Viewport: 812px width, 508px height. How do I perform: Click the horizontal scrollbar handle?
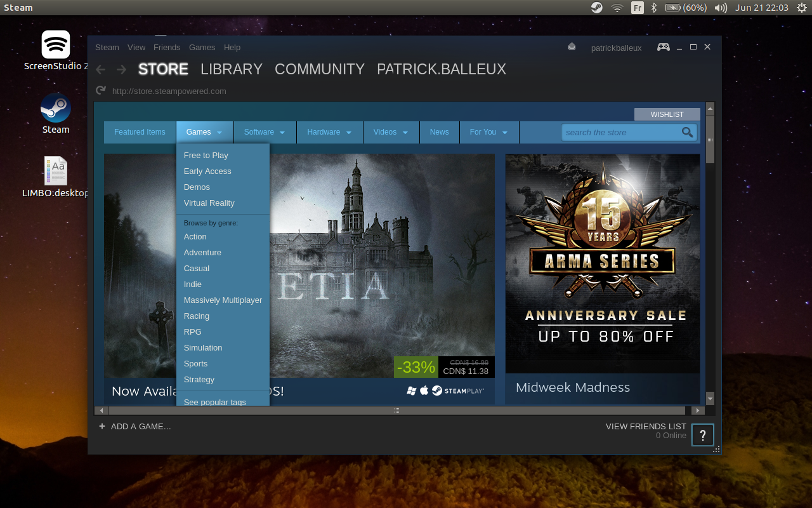[396, 410]
